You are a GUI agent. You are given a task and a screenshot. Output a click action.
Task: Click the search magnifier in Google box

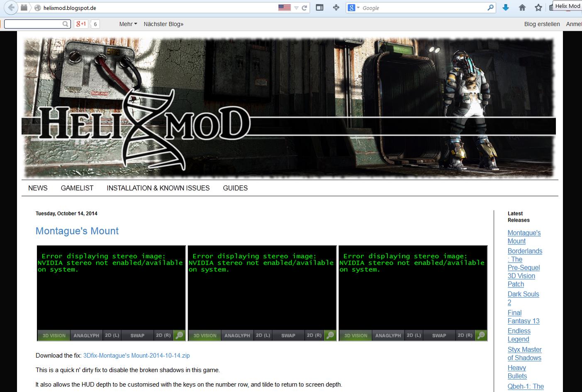[x=491, y=7]
